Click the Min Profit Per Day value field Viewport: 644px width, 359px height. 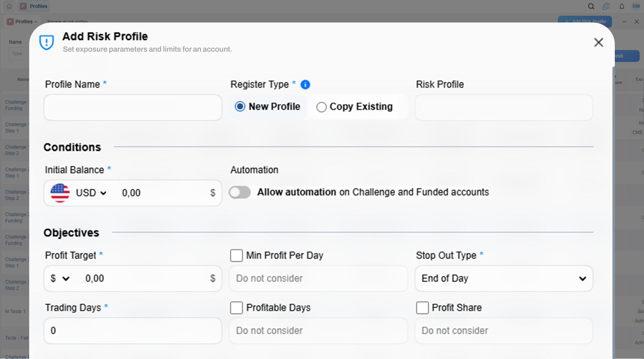tap(318, 279)
